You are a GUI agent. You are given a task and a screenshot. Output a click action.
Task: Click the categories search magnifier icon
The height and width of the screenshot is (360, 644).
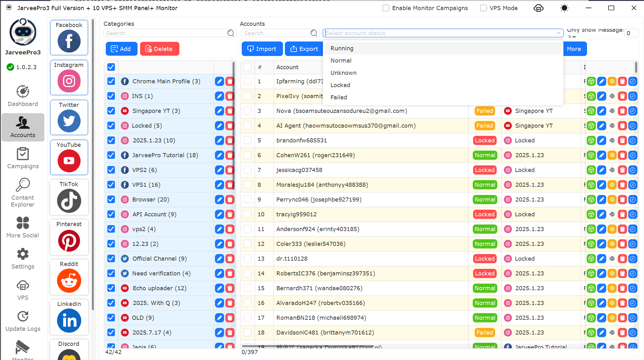(x=231, y=33)
